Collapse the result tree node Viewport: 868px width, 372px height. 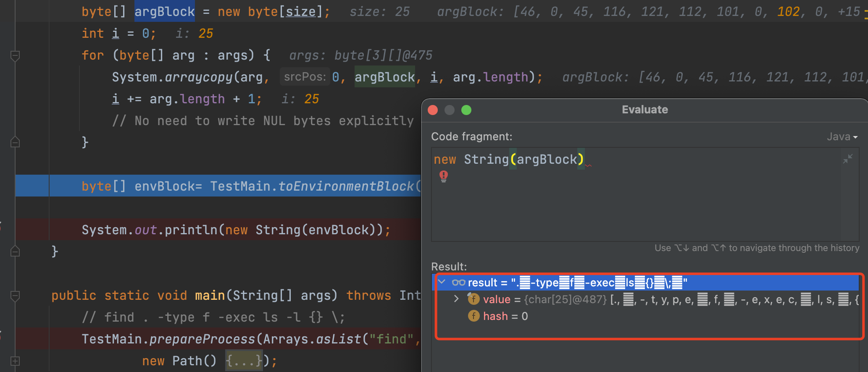pyautogui.click(x=442, y=282)
